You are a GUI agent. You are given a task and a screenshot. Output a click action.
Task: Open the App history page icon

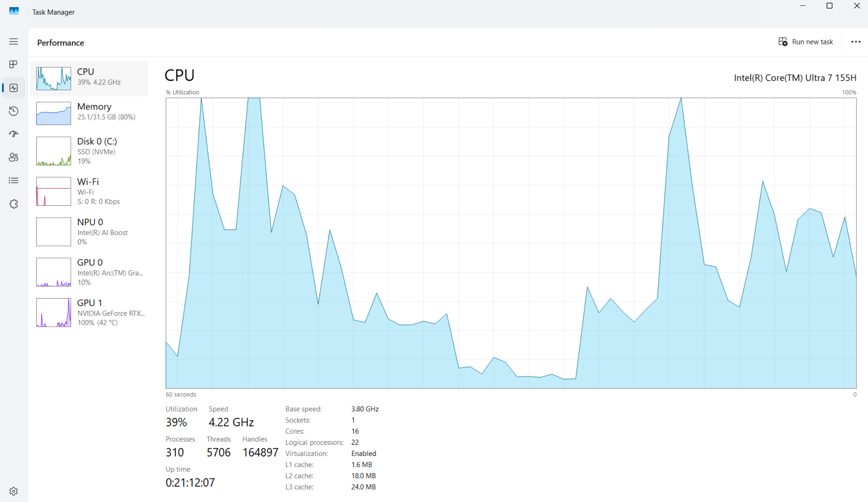[x=14, y=111]
